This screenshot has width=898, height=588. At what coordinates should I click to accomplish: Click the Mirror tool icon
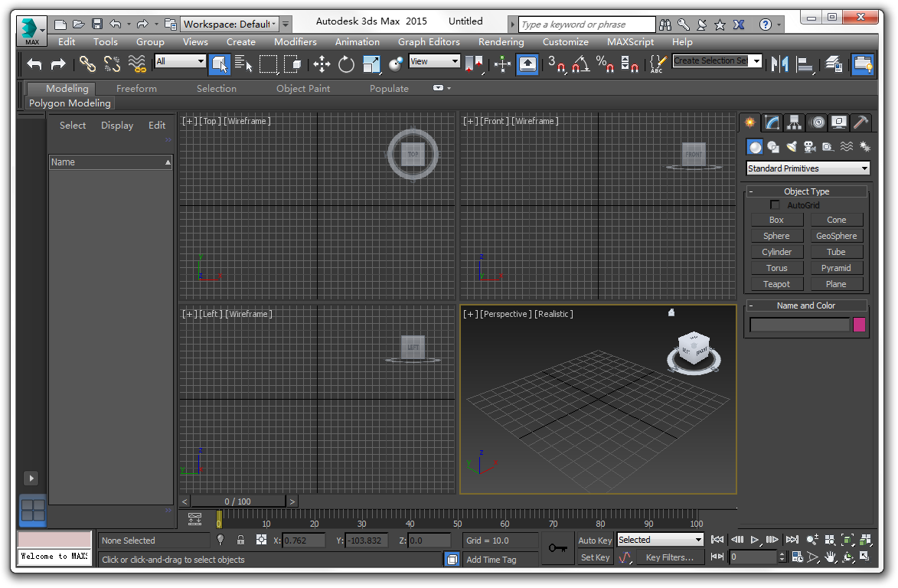[779, 64]
